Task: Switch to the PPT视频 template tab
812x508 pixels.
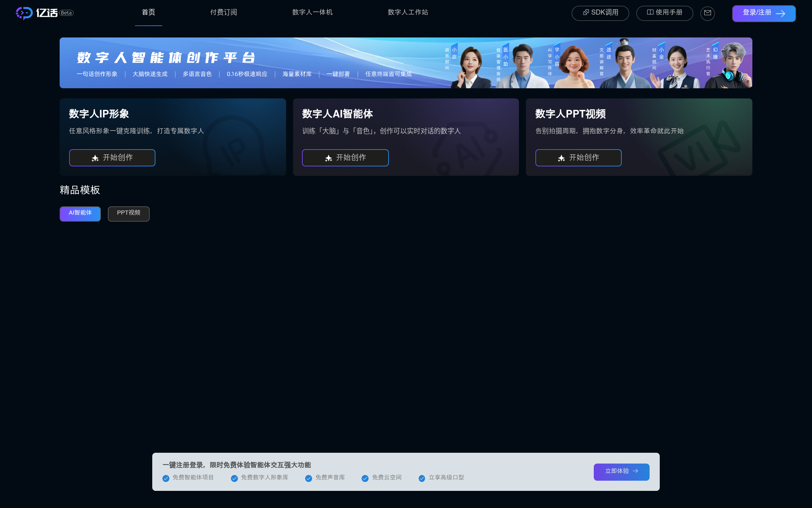Action: (128, 214)
